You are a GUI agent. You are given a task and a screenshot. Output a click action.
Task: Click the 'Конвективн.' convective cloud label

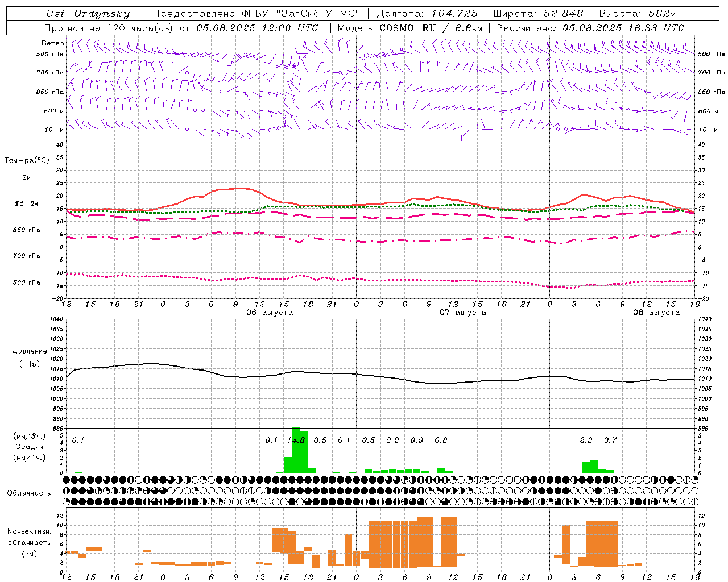(x=29, y=531)
